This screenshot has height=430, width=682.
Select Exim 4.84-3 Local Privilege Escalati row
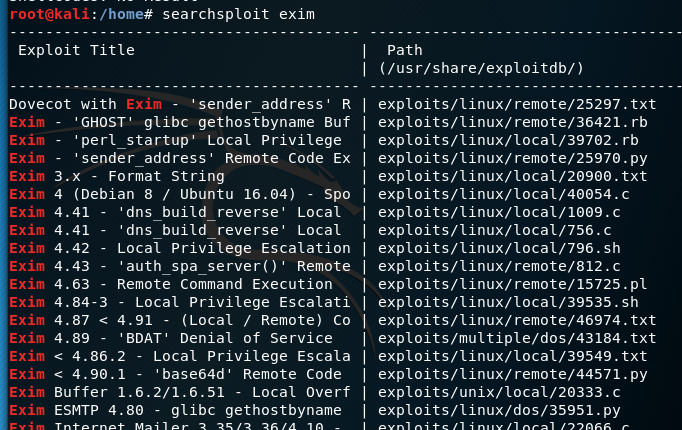pyautogui.click(x=180, y=302)
